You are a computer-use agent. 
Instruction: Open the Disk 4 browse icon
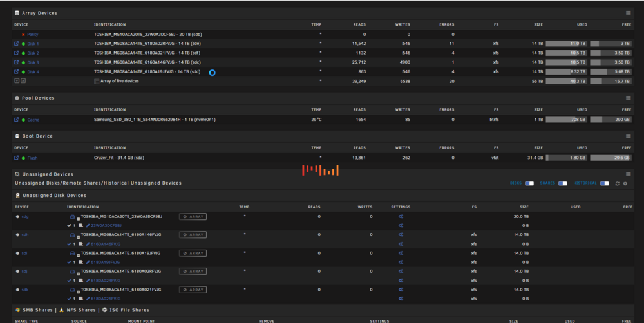coord(17,72)
